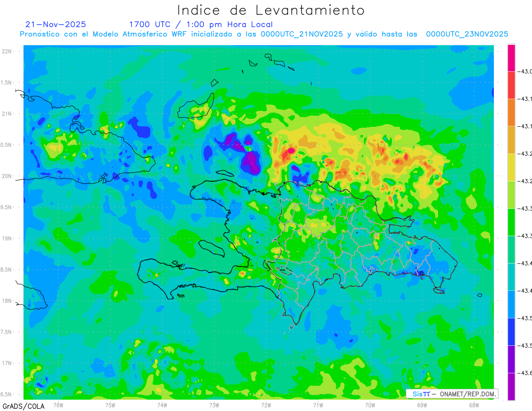
Task: Click the date text "21-Nov-2025"
Action: click(56, 24)
